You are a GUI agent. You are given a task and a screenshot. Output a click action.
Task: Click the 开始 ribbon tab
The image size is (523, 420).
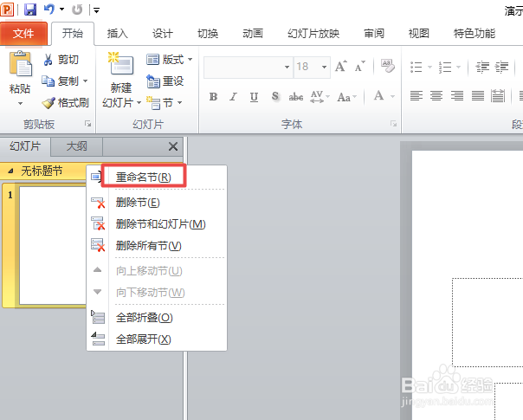[73, 34]
